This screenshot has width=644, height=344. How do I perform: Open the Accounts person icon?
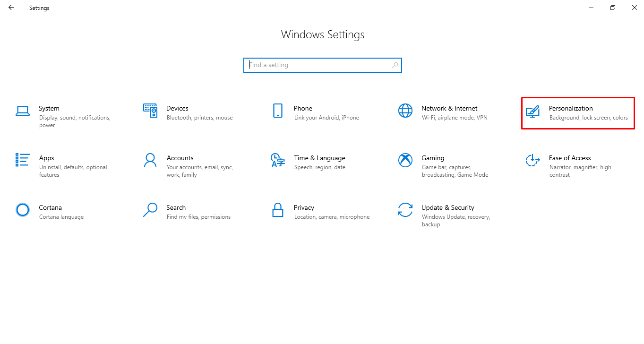pos(150,160)
